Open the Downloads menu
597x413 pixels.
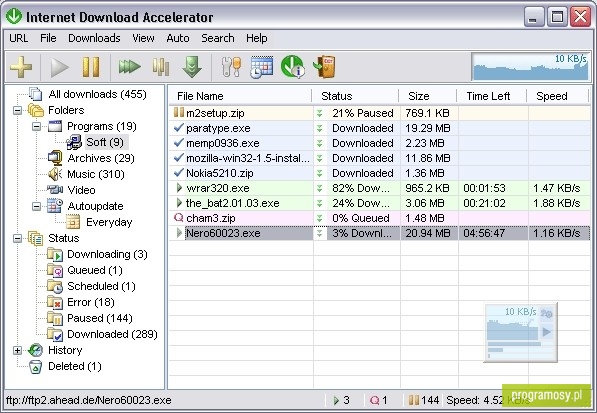94,38
